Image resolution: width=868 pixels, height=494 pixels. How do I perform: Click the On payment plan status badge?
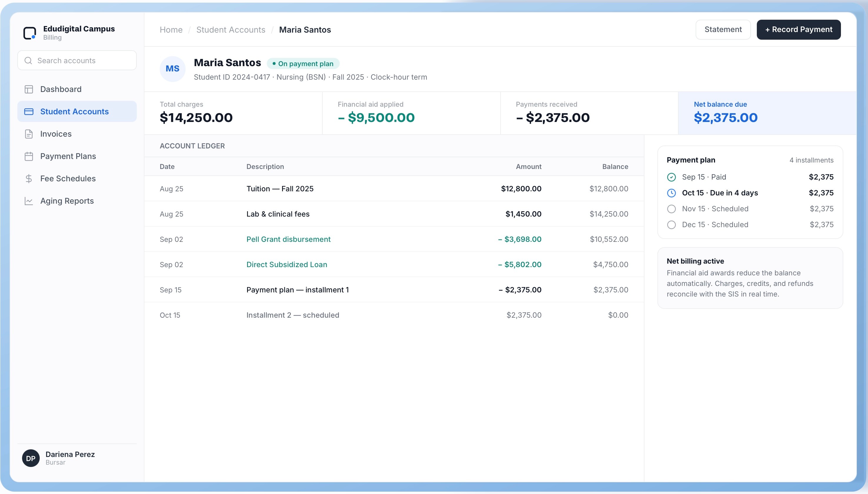coord(303,64)
